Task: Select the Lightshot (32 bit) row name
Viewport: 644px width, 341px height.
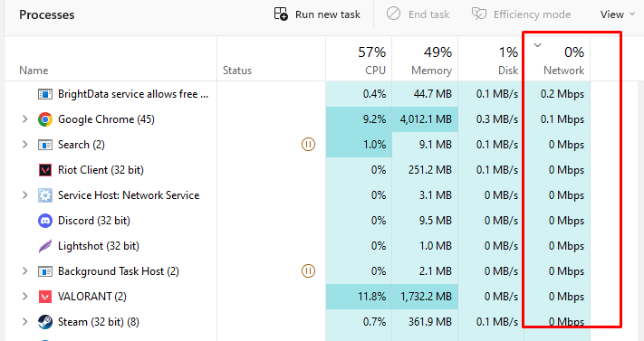Action: [99, 246]
